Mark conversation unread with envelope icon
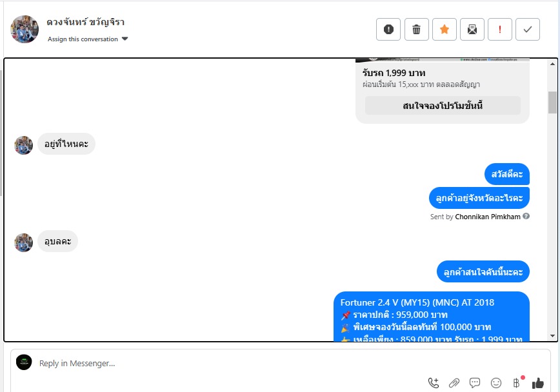 click(x=472, y=29)
